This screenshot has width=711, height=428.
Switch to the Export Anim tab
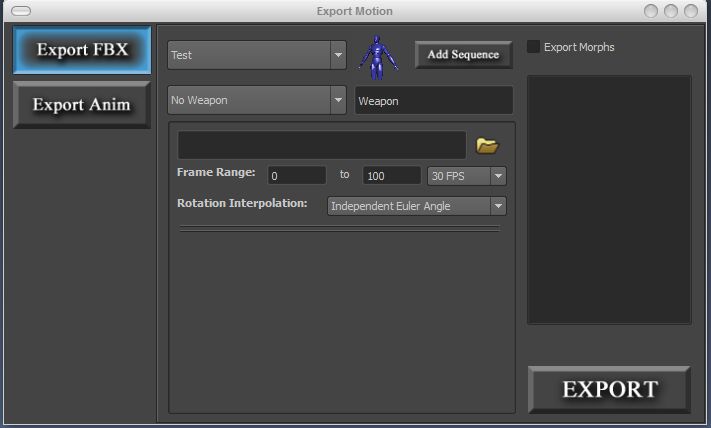coord(82,105)
